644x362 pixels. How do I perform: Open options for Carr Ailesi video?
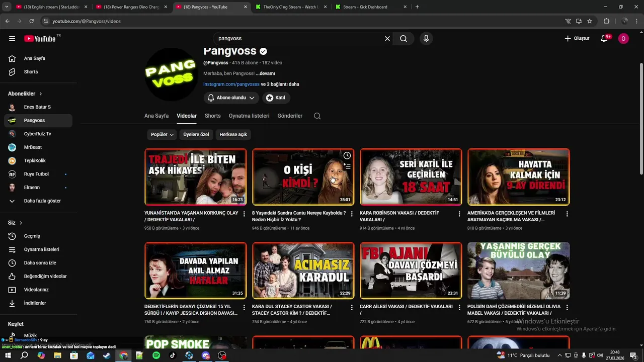(x=459, y=307)
